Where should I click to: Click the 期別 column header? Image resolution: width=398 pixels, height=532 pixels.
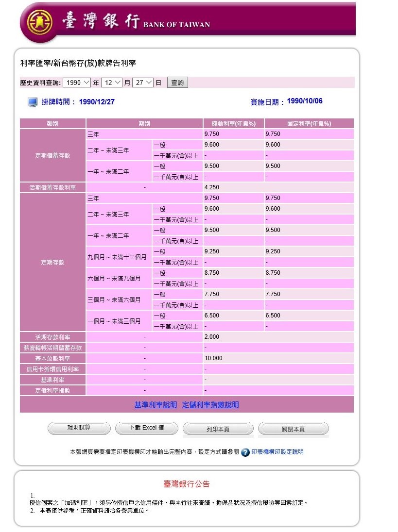144,123
